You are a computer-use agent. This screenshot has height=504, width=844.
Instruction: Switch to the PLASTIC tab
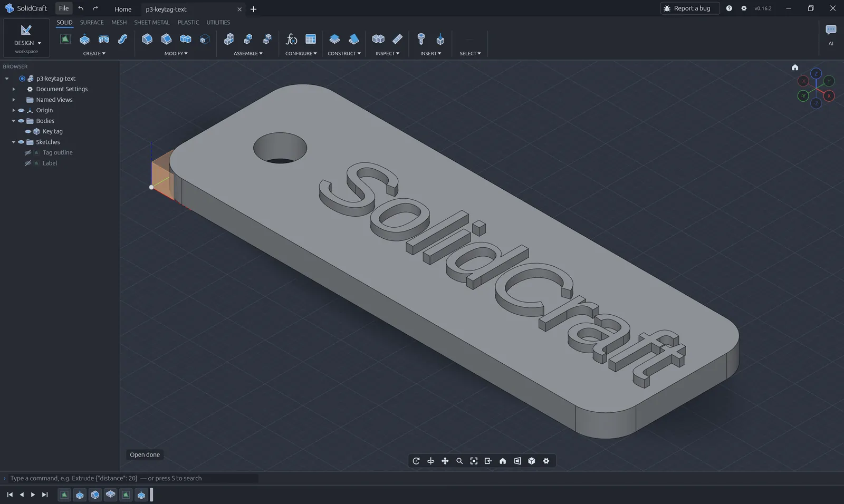click(188, 22)
